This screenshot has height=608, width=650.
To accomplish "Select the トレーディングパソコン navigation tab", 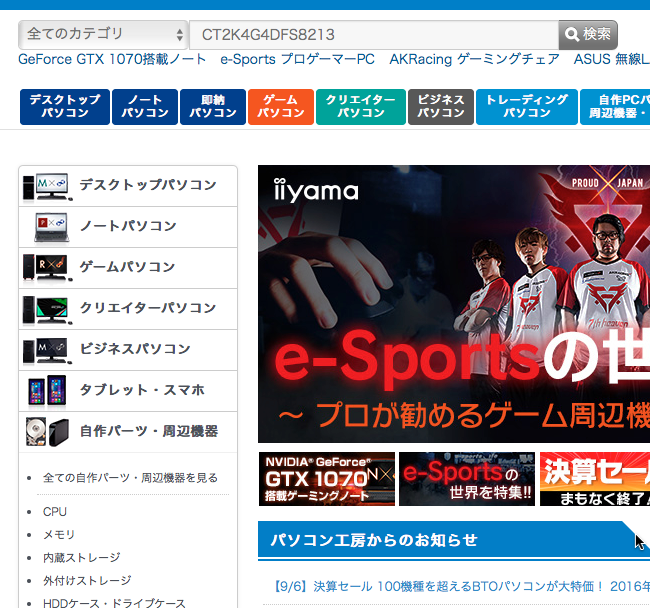I will pyautogui.click(x=526, y=107).
